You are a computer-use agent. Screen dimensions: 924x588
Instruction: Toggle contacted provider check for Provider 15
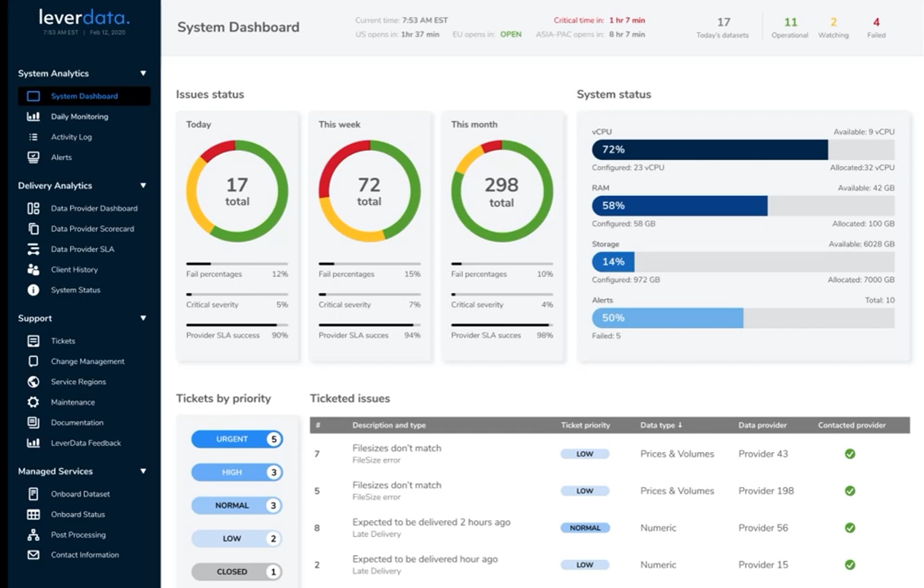850,565
